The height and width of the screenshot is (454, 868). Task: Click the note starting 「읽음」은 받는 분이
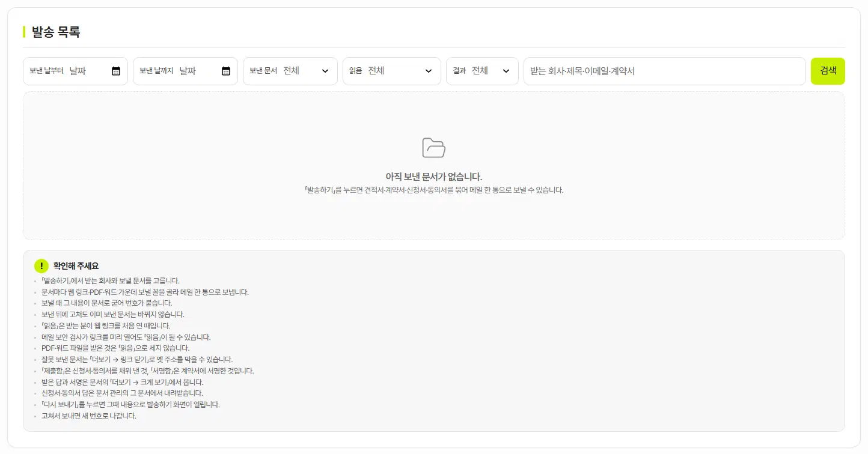click(x=106, y=325)
